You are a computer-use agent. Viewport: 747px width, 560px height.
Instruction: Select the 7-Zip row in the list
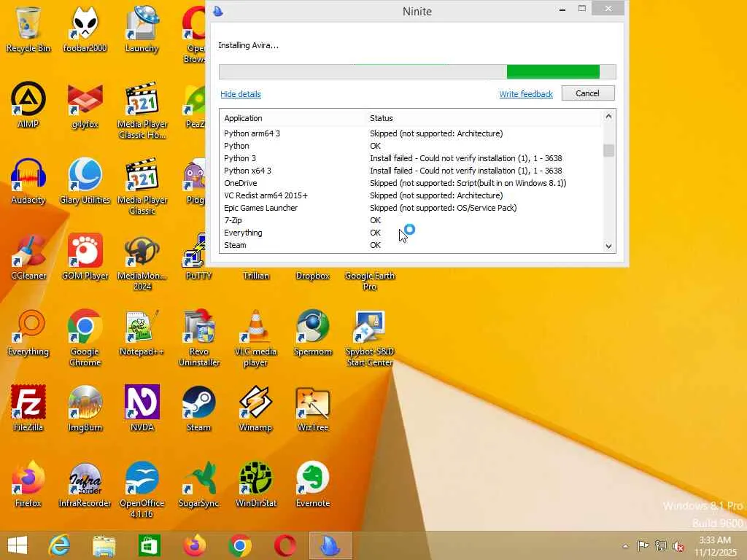pos(411,220)
